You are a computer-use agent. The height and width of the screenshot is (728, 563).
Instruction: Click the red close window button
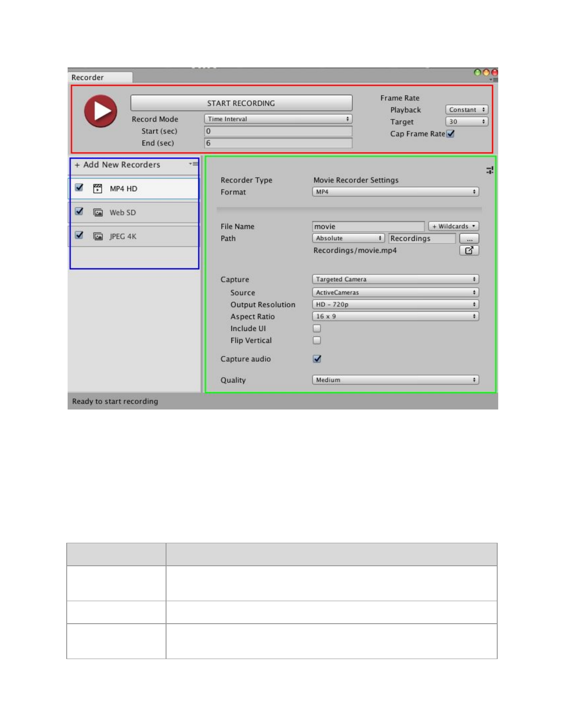pyautogui.click(x=495, y=72)
